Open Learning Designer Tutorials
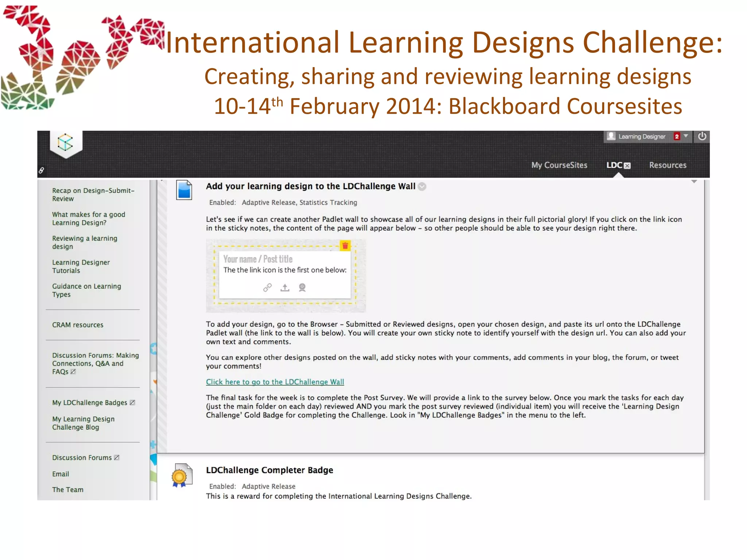The height and width of the screenshot is (560, 747). 81,267
